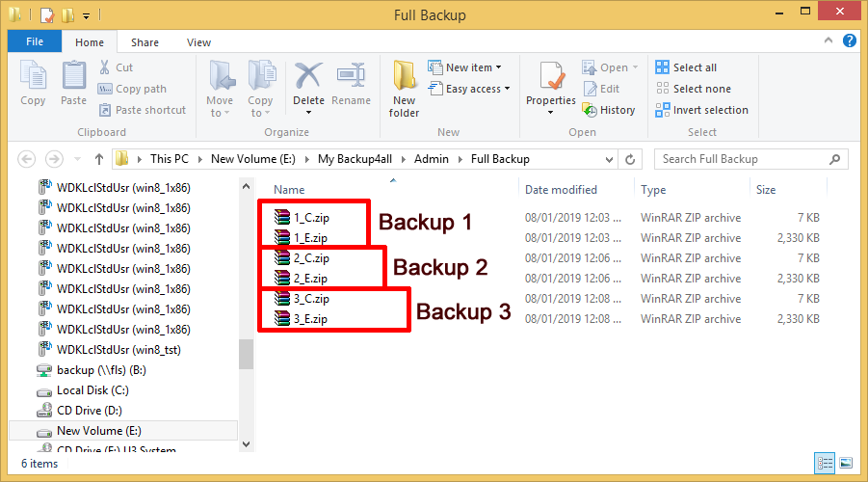Expand breadcrumb arrow after Admin
Viewport: 868px width, 482px height.
[x=460, y=160]
